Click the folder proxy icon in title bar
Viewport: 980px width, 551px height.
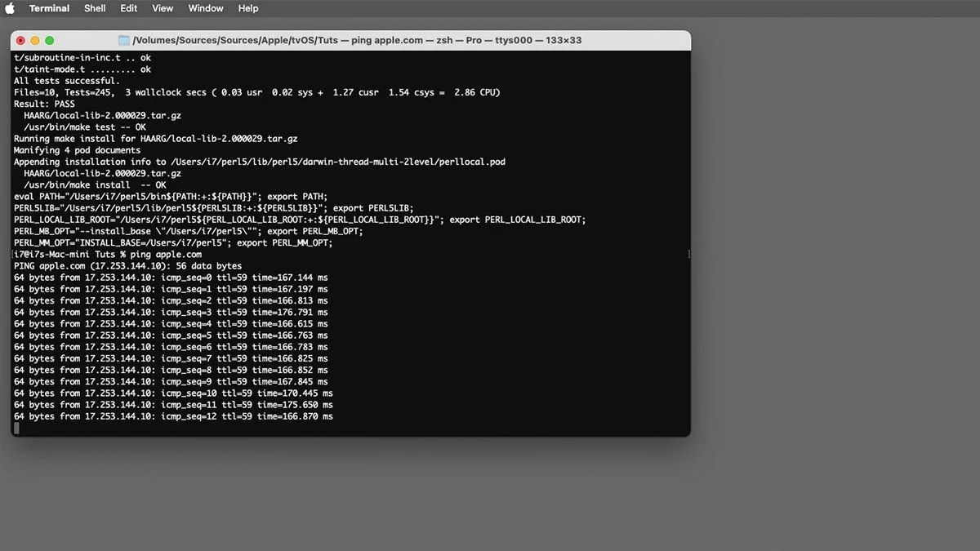(124, 40)
